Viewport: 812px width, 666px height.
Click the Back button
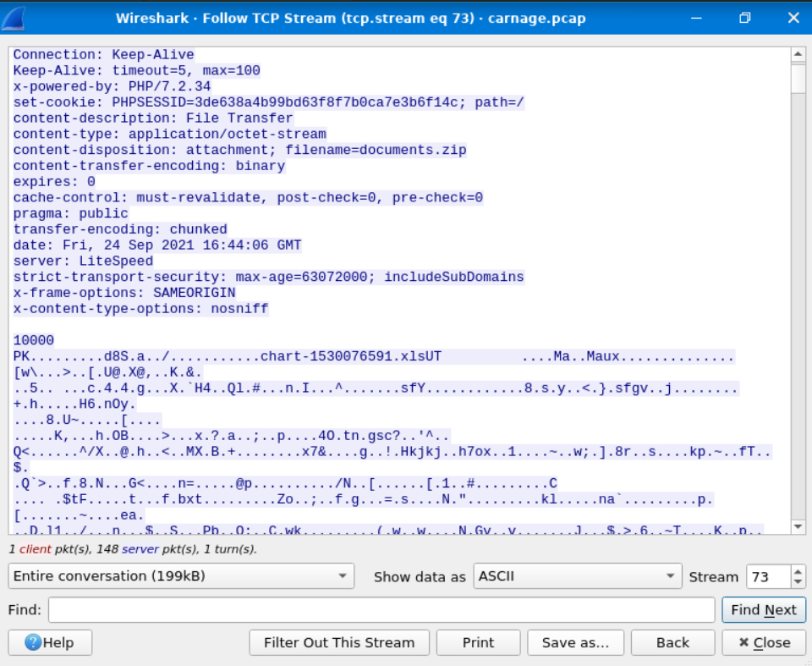tap(672, 642)
